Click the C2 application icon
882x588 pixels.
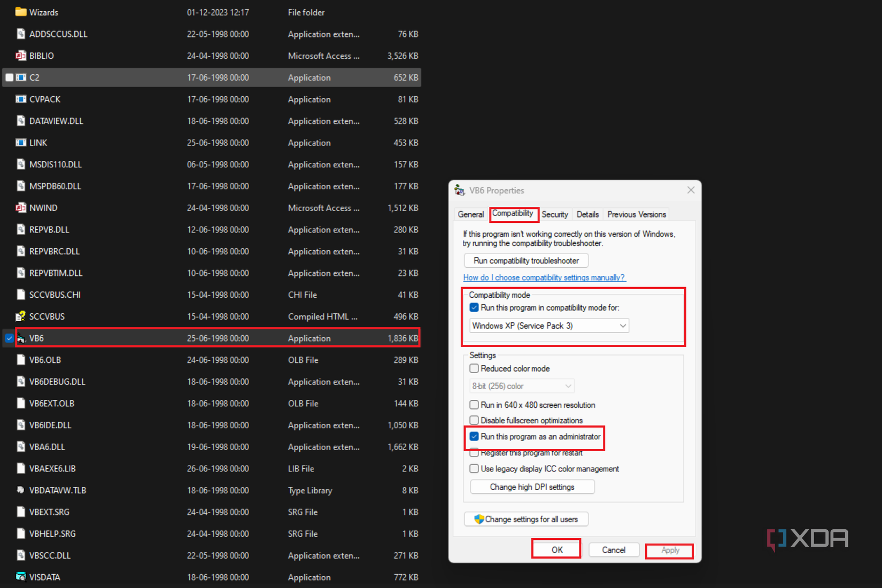[x=21, y=77]
